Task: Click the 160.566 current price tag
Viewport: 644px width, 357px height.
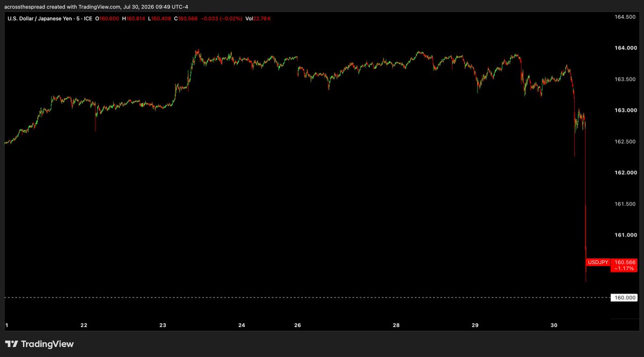Action: click(625, 262)
